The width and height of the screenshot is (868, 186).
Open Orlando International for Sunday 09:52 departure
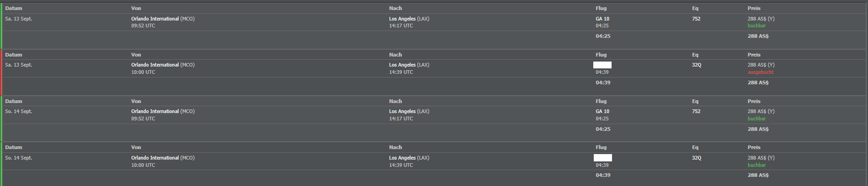[x=155, y=111]
